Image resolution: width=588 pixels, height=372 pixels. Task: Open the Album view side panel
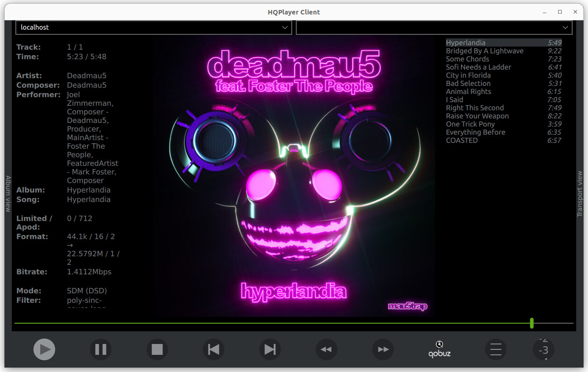point(8,194)
